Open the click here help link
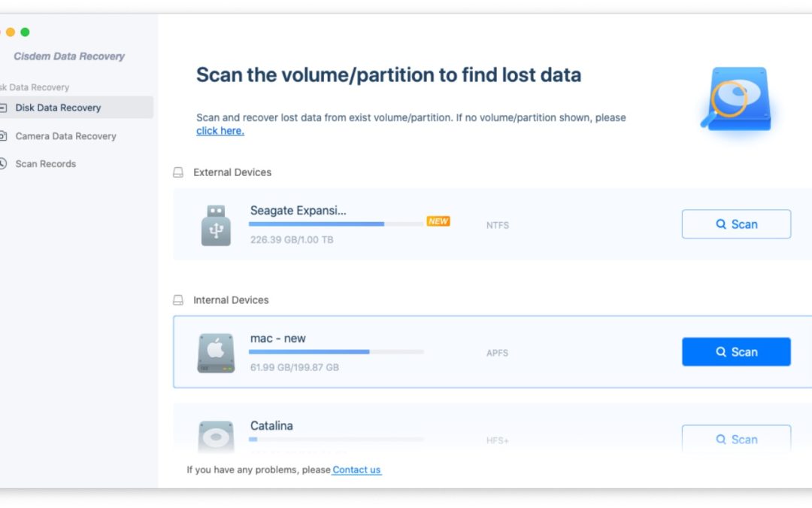This screenshot has height=508, width=812. [x=220, y=130]
